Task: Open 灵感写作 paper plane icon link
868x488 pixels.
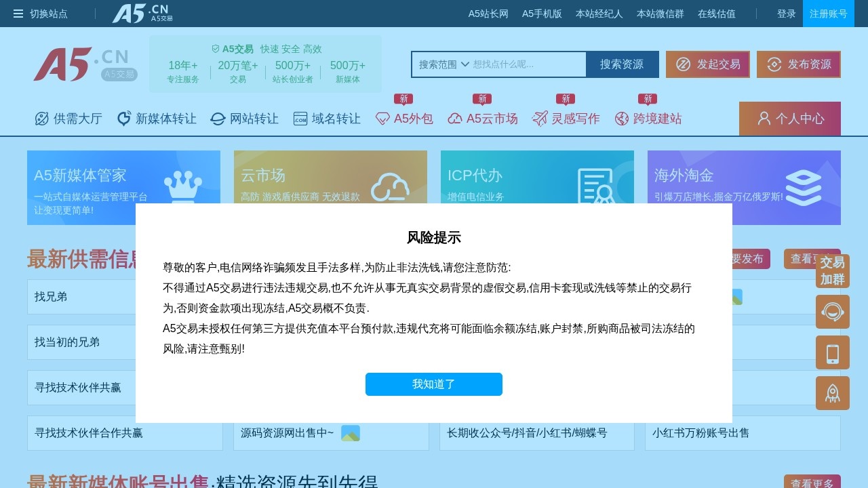Action: pos(540,119)
